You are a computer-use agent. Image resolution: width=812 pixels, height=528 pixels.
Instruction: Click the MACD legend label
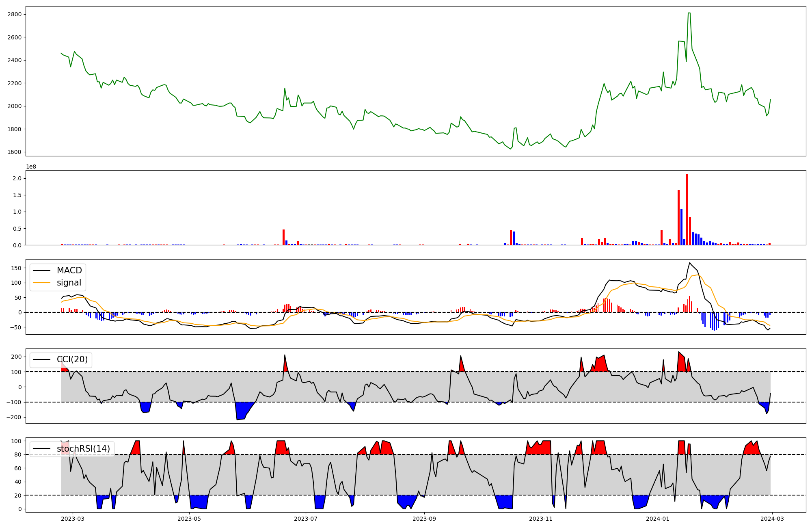[69, 270]
